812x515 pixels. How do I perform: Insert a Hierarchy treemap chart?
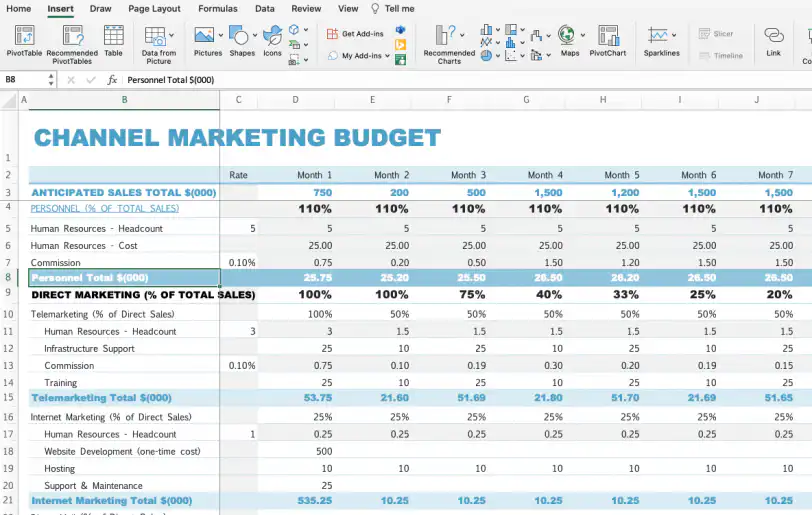point(511,30)
